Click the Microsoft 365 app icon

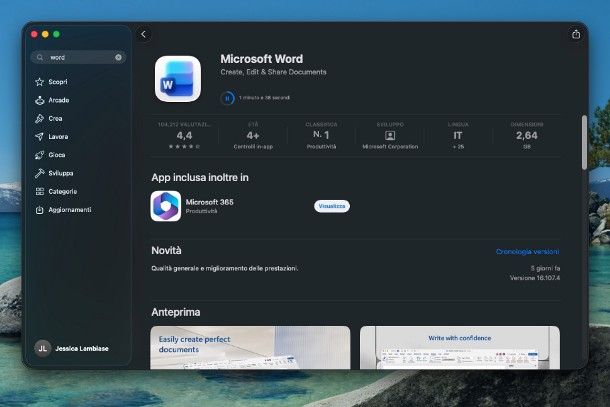pos(166,206)
